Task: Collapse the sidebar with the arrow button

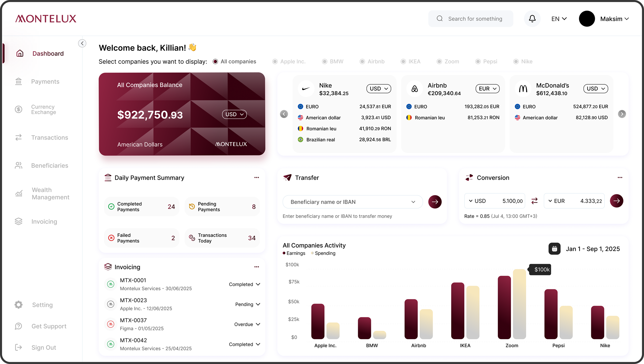Action: 82,43
